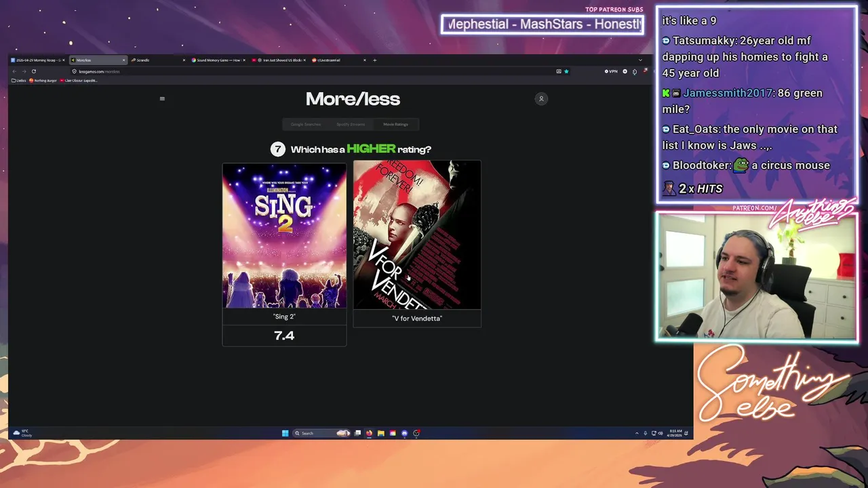Go forward in browser history
868x488 pixels.
pyautogui.click(x=24, y=71)
